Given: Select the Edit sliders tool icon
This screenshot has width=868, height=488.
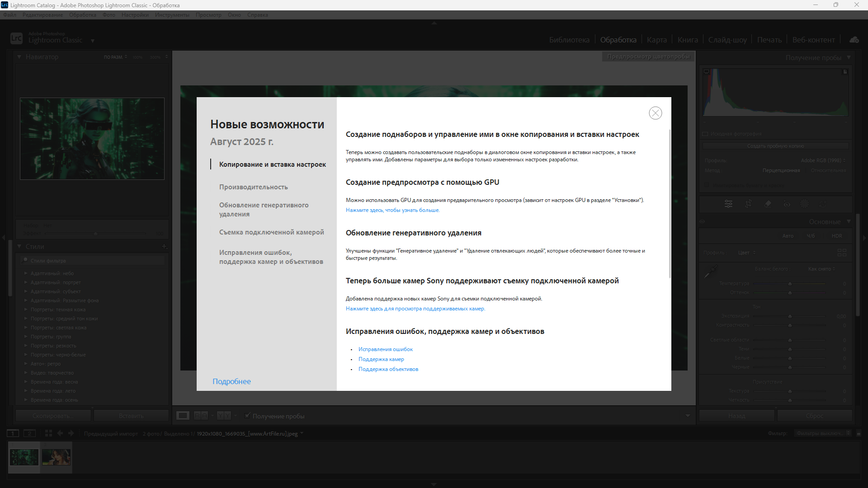Looking at the screenshot, I should point(728,204).
